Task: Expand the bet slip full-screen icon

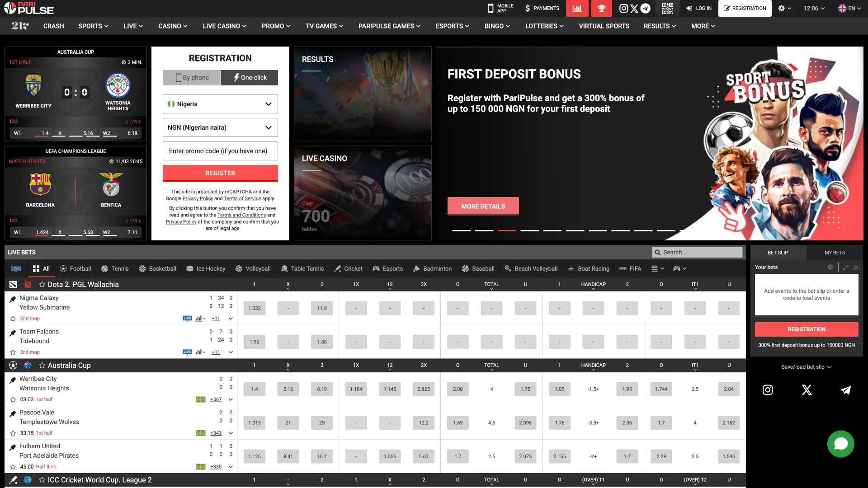Action: point(846,267)
